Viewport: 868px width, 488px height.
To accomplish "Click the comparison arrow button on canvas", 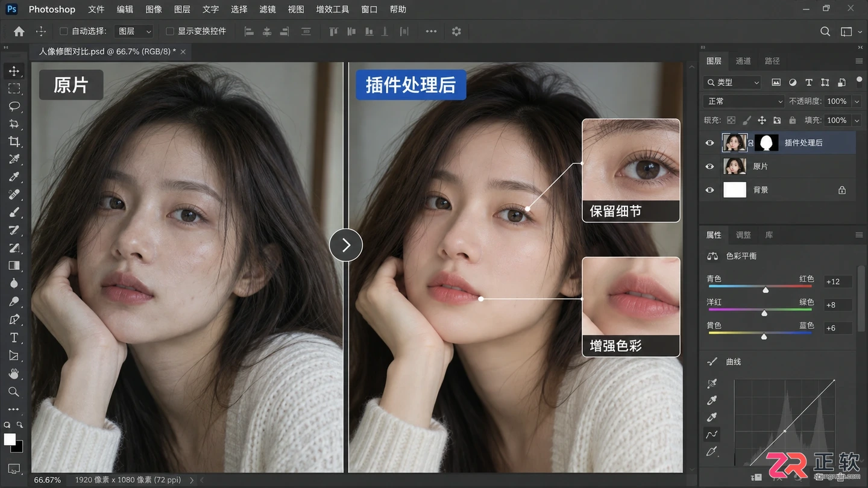I will (x=346, y=245).
